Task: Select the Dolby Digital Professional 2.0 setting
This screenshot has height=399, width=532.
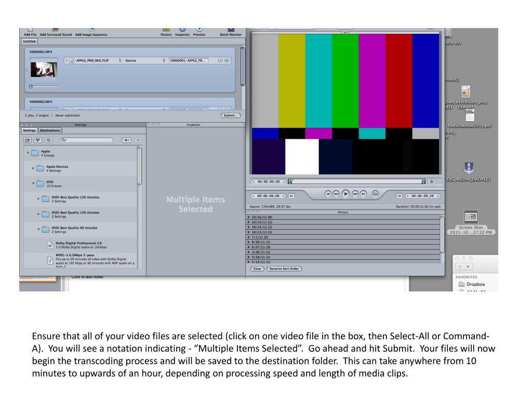Action: point(81,245)
